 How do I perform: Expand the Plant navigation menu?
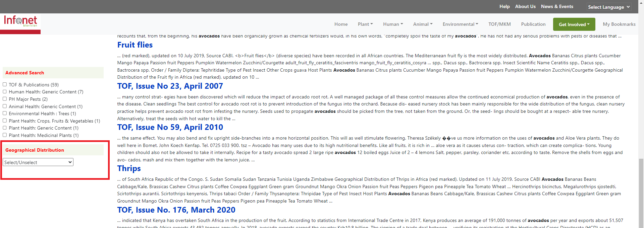coord(365,24)
